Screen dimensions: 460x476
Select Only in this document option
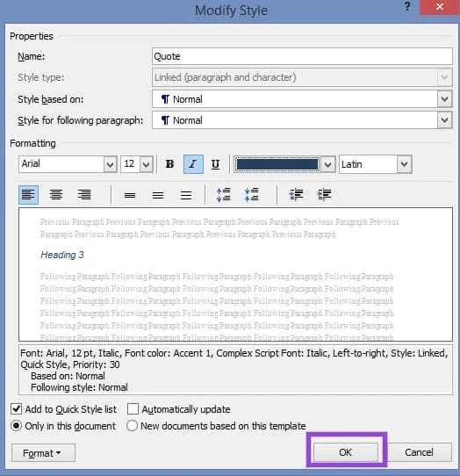tap(17, 426)
